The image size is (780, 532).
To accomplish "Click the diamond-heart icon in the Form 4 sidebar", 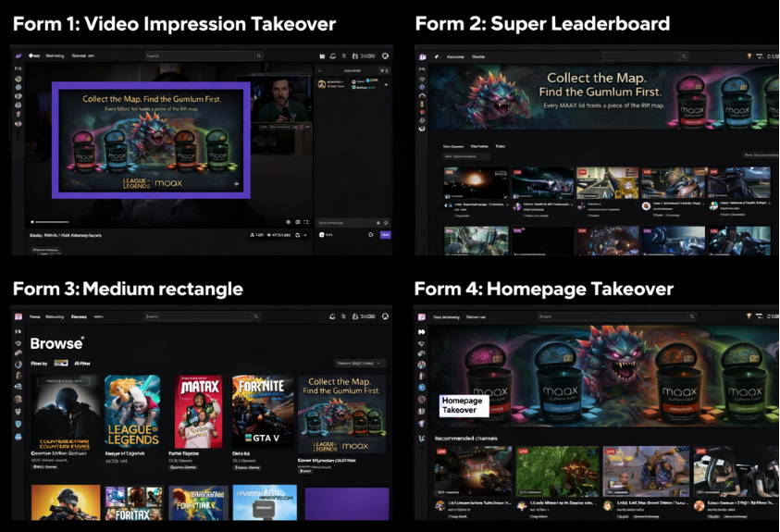I will (x=421, y=343).
